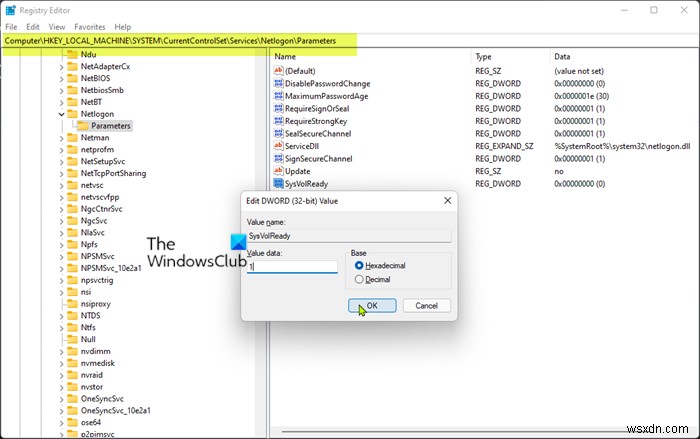Select the nvstor tree item
This screenshot has height=439, width=700.
[92, 387]
